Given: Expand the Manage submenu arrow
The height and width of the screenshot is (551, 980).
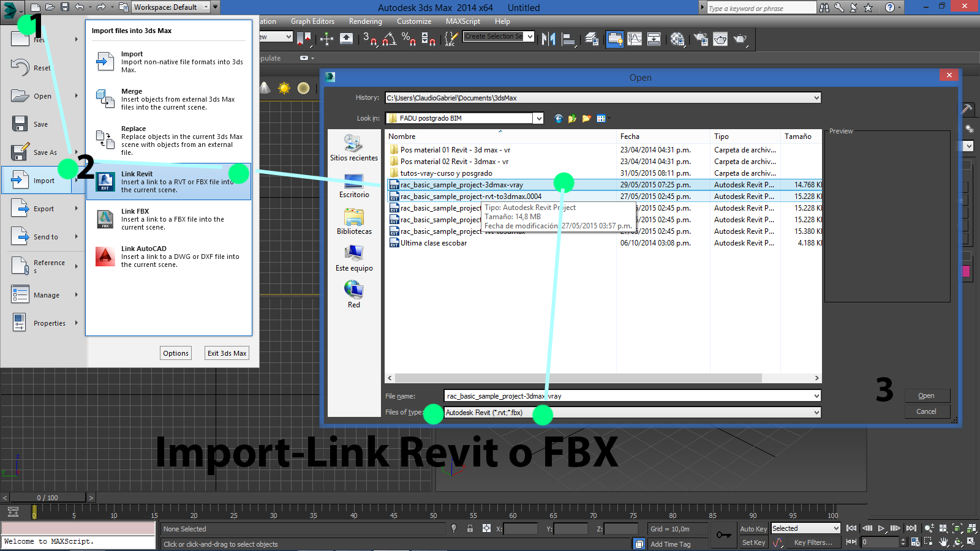Looking at the screenshot, I should [x=77, y=294].
